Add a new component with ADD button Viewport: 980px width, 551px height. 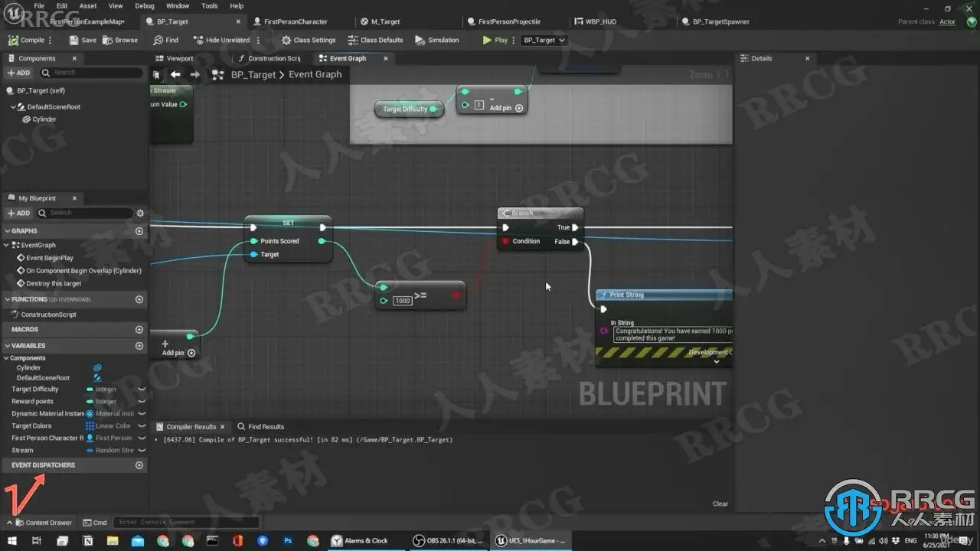tap(18, 73)
